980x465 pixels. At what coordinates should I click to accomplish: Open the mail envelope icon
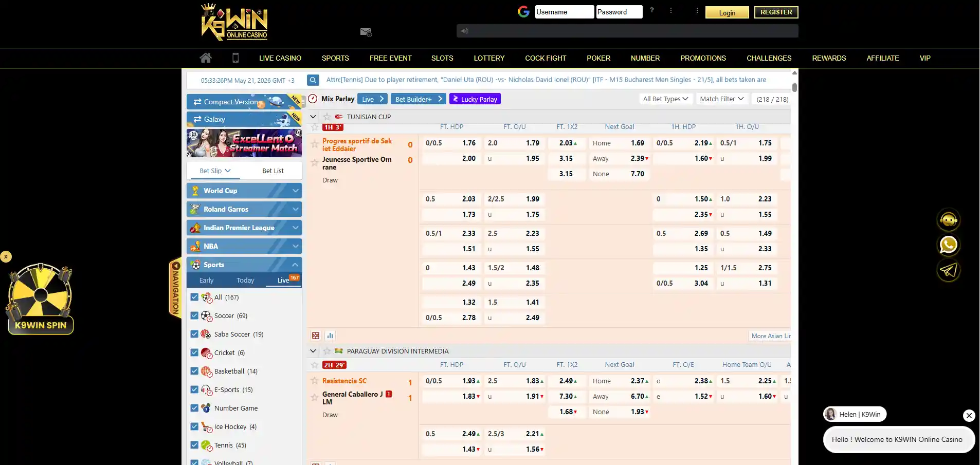point(366,32)
